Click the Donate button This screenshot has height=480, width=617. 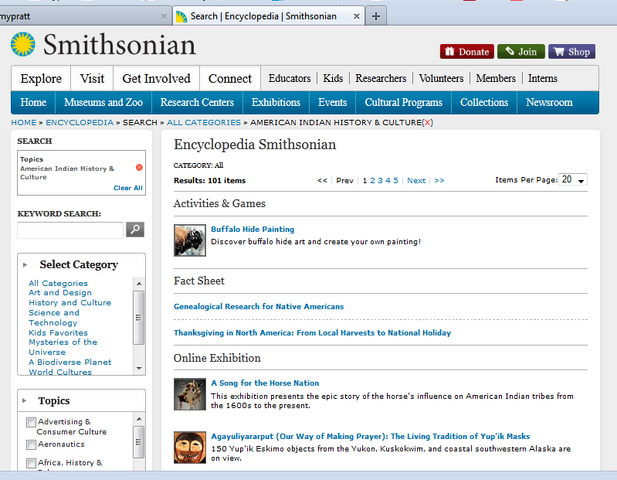click(467, 52)
